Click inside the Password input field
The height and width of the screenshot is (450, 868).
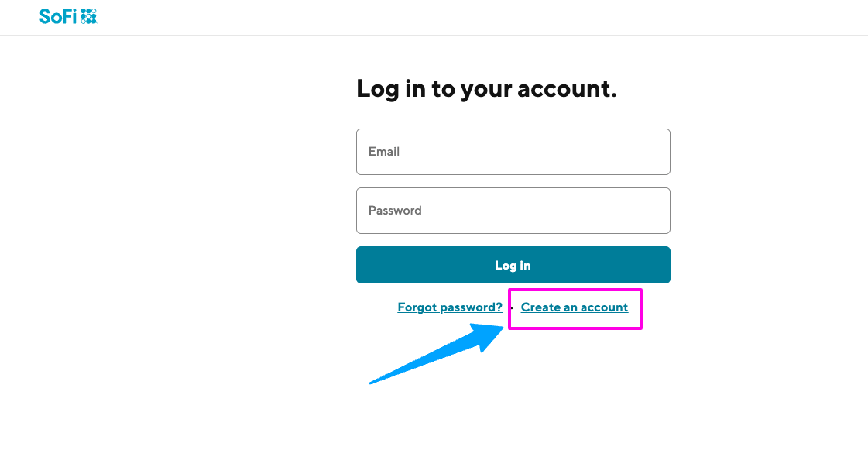pyautogui.click(x=513, y=210)
